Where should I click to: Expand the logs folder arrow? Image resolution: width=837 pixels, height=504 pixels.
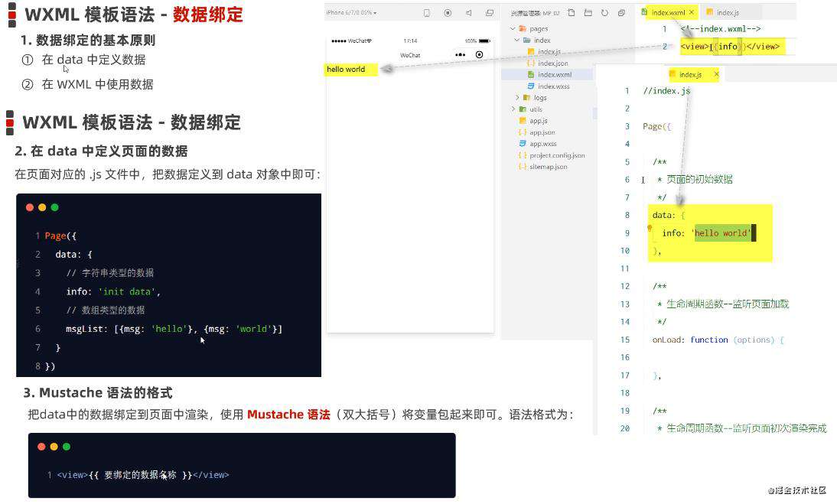point(517,98)
